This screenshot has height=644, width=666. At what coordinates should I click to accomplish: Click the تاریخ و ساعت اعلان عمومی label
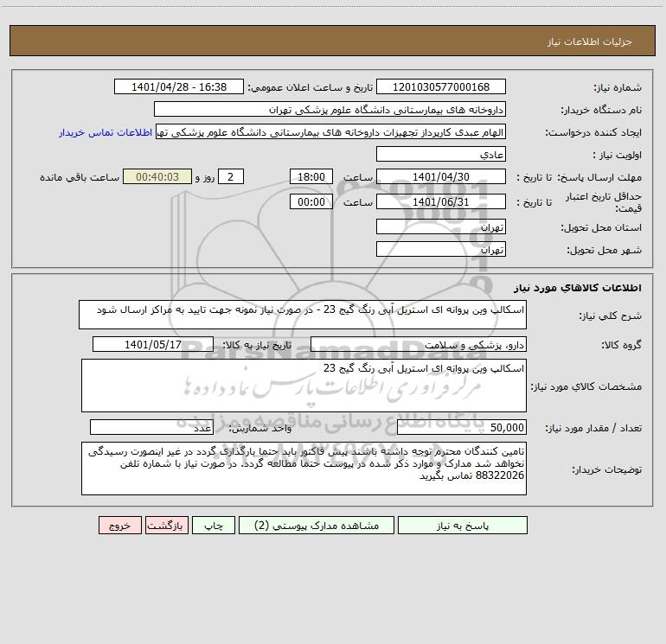310,87
